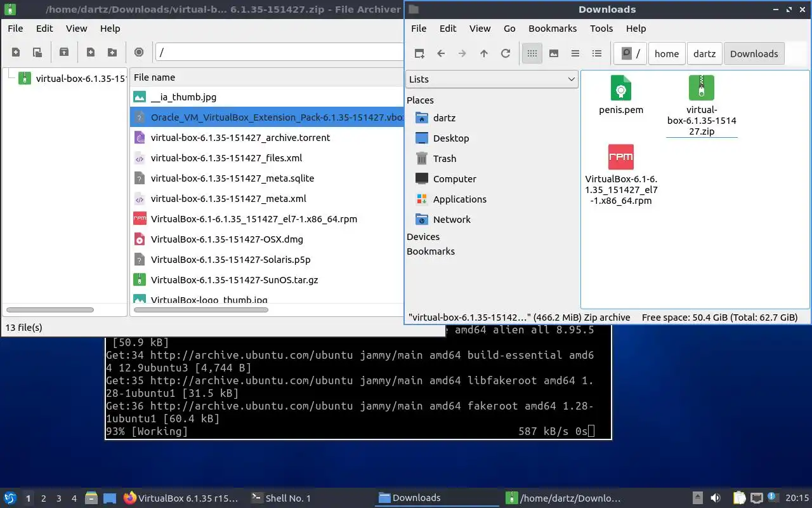Image resolution: width=812 pixels, height=508 pixels.
Task: Switch to Compact list view mode
Action: (x=575, y=54)
